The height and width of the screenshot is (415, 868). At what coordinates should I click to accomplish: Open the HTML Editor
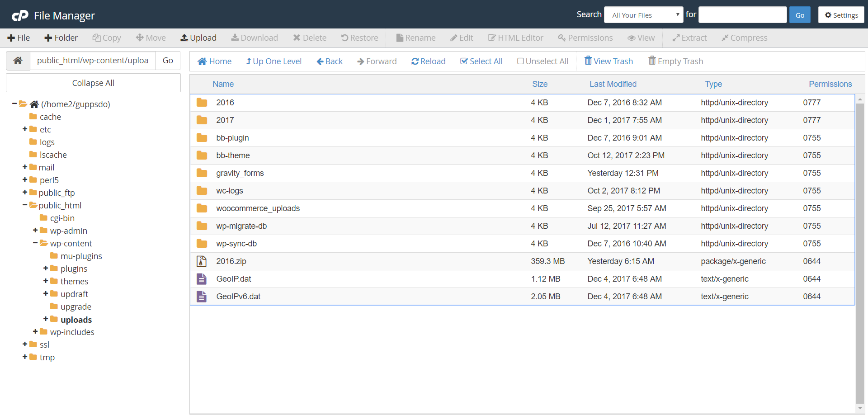point(515,38)
